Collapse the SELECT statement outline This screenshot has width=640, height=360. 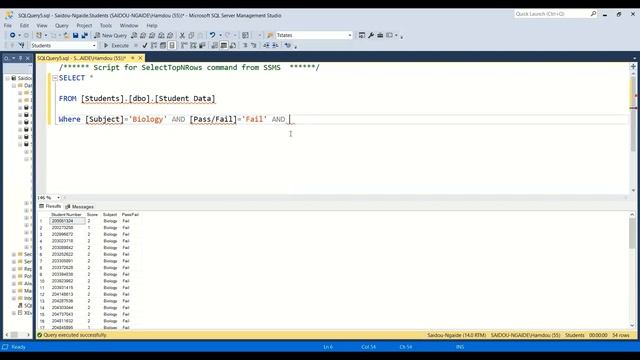pos(55,78)
